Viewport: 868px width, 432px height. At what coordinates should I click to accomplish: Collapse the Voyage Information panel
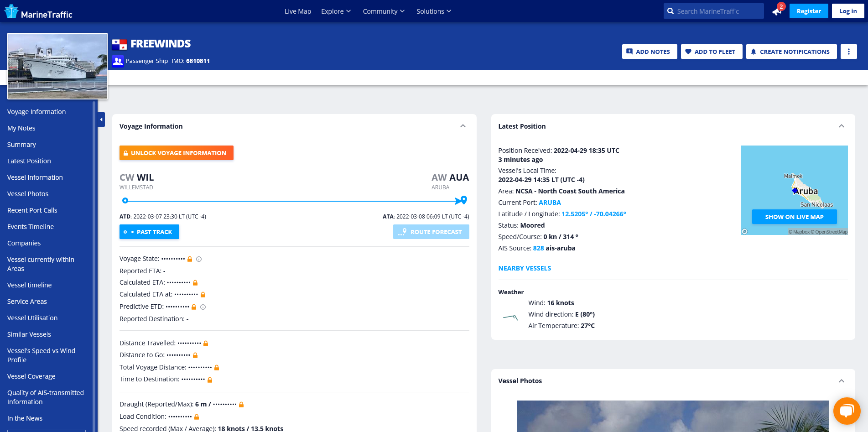click(463, 126)
